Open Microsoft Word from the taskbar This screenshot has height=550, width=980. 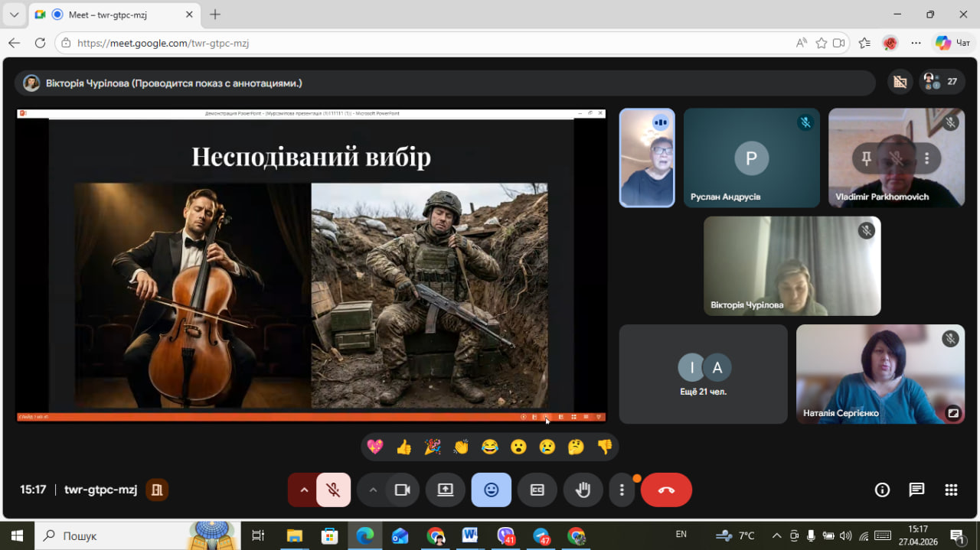[x=469, y=535]
